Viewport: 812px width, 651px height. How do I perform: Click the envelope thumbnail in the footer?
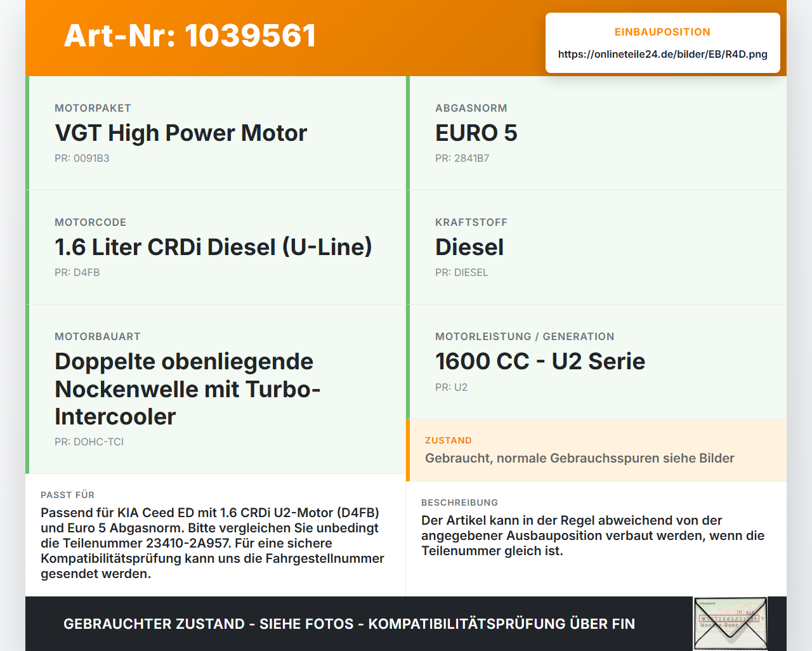coord(730,624)
